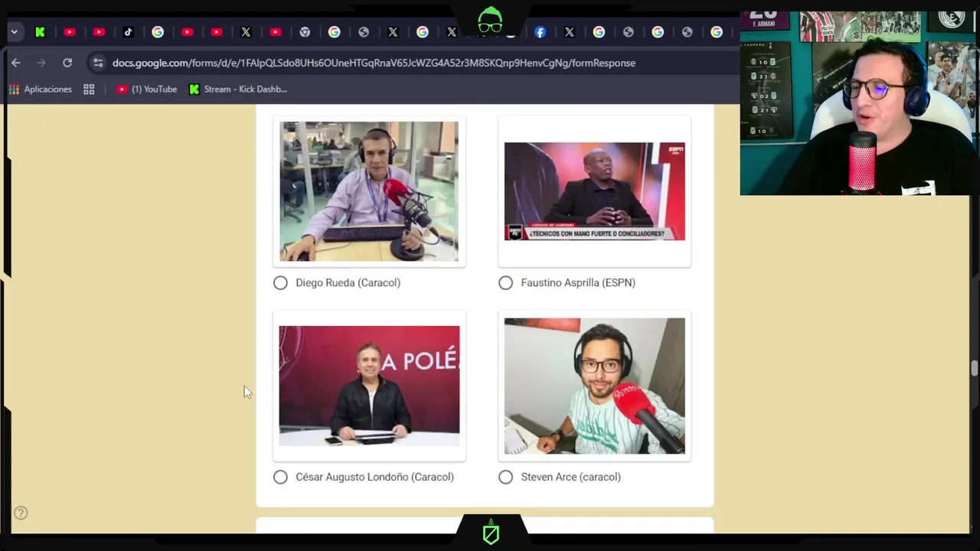
Task: Choose Steven Arce (caracol) radio button
Action: coord(505,478)
